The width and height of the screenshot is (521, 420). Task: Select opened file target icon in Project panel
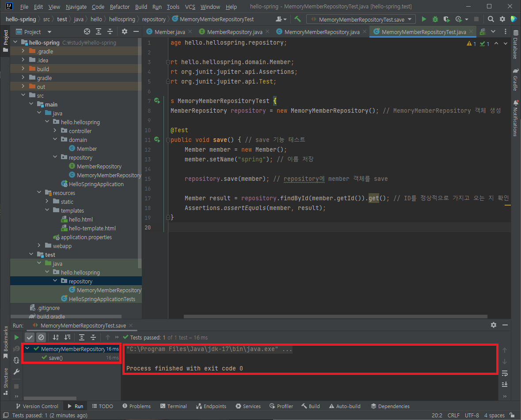[87, 31]
